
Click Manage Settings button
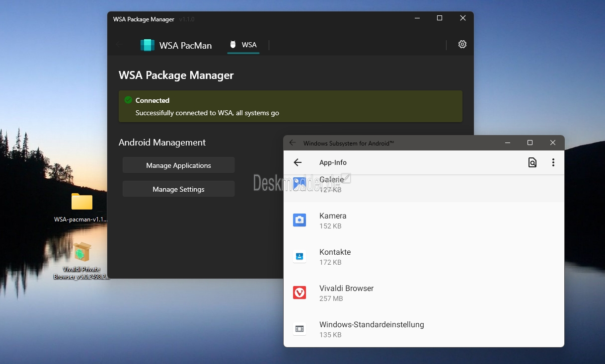179,189
